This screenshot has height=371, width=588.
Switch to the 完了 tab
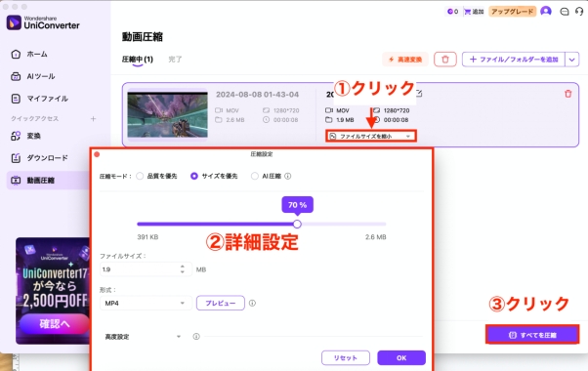175,60
